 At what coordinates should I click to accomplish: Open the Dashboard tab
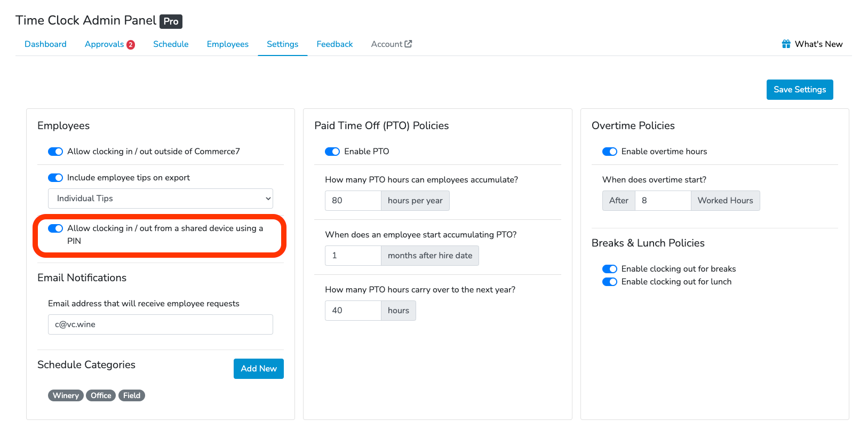pyautogui.click(x=45, y=44)
